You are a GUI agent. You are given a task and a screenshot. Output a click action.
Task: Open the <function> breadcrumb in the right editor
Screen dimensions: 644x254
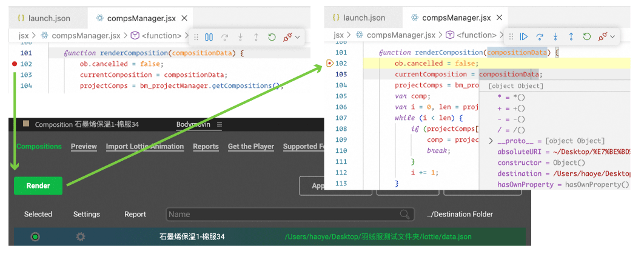[x=477, y=35]
